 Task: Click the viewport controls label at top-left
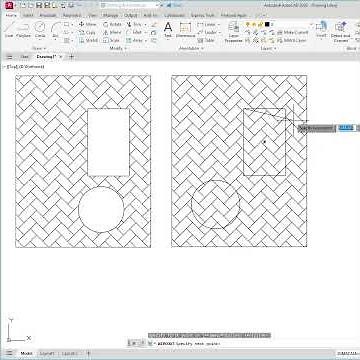tap(24, 67)
